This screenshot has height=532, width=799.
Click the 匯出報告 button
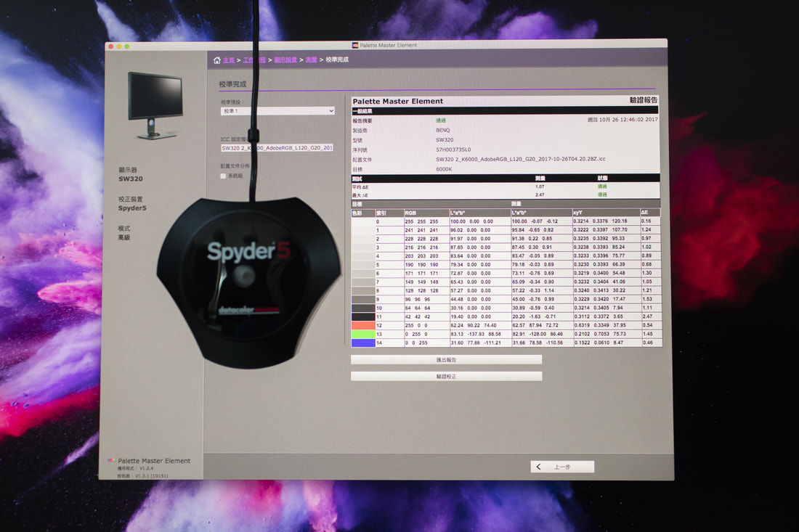(446, 360)
